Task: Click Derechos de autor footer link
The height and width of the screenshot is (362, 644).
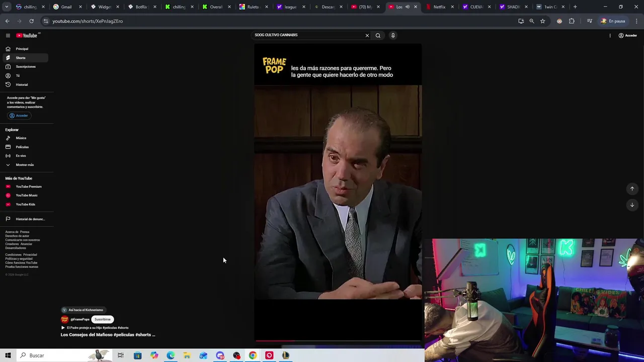Action: coord(17,236)
